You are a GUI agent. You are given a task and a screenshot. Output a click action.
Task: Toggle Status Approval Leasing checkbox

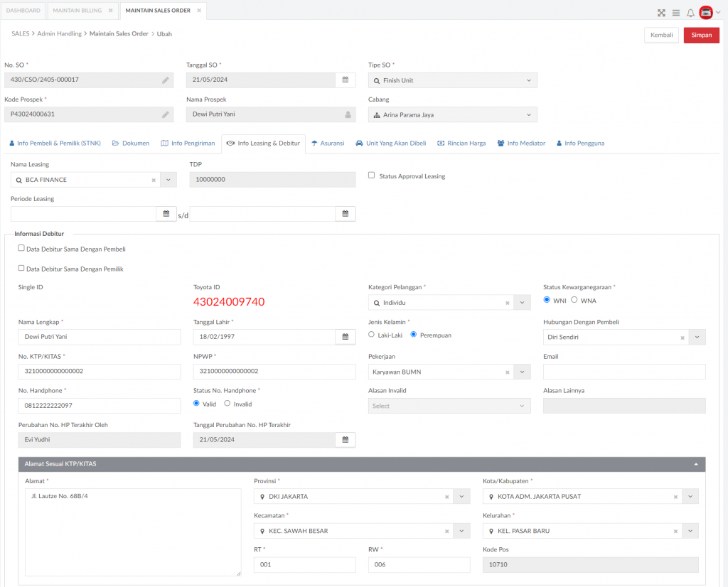point(371,176)
